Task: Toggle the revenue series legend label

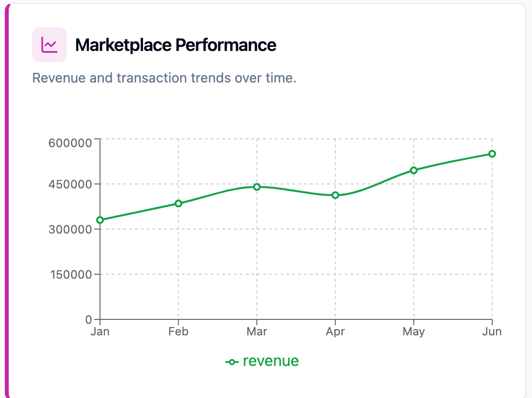Action: click(x=270, y=361)
